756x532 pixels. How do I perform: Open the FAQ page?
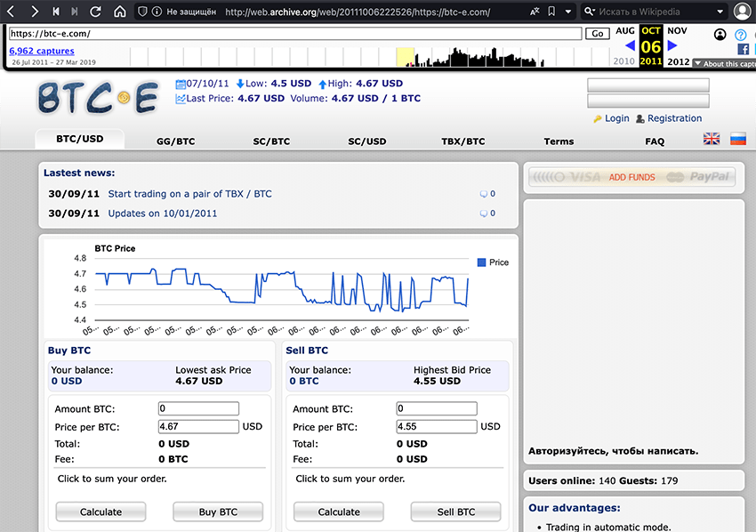click(655, 141)
